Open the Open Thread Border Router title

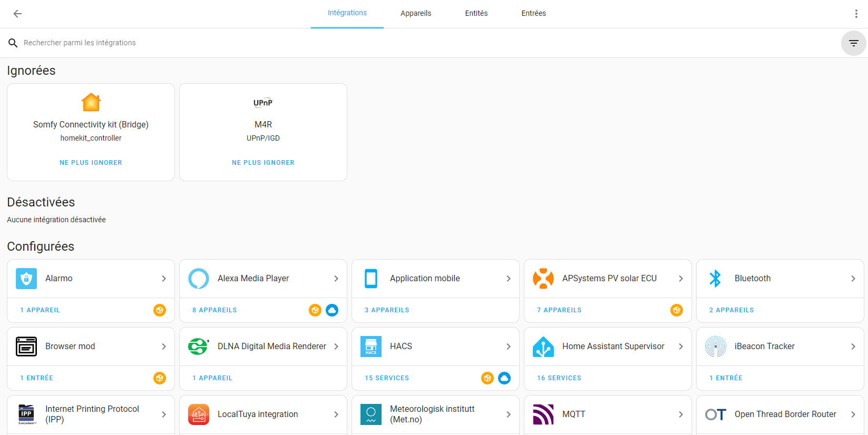click(785, 414)
